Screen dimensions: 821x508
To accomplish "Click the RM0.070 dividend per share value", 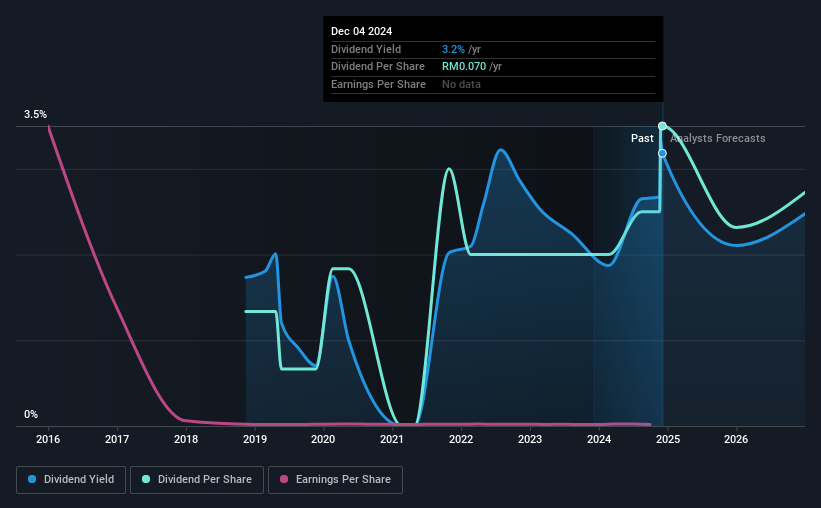I will pyautogui.click(x=464, y=67).
